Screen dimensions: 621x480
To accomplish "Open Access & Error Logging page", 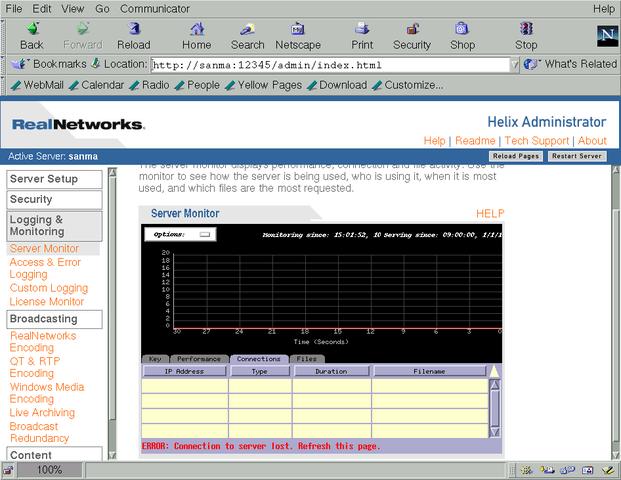I will point(45,268).
